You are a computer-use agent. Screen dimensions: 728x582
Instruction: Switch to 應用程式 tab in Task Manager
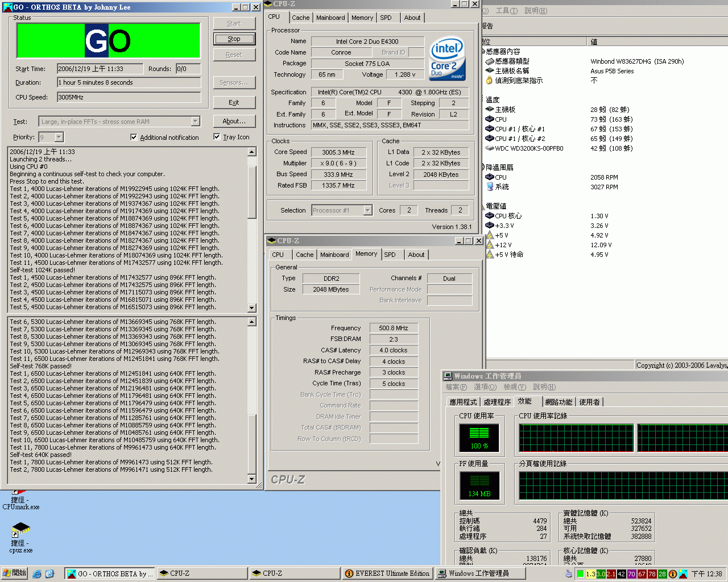(463, 402)
